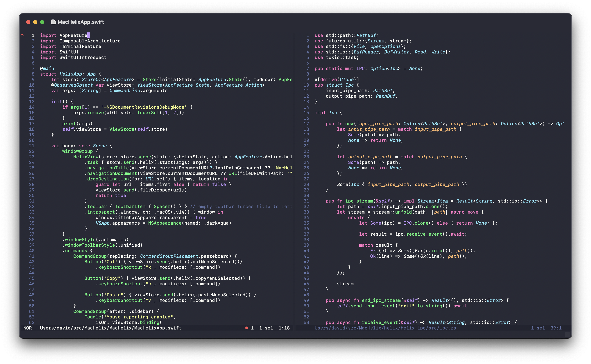
Task: Click the MacHelixApp.swift window title
Action: point(81,22)
